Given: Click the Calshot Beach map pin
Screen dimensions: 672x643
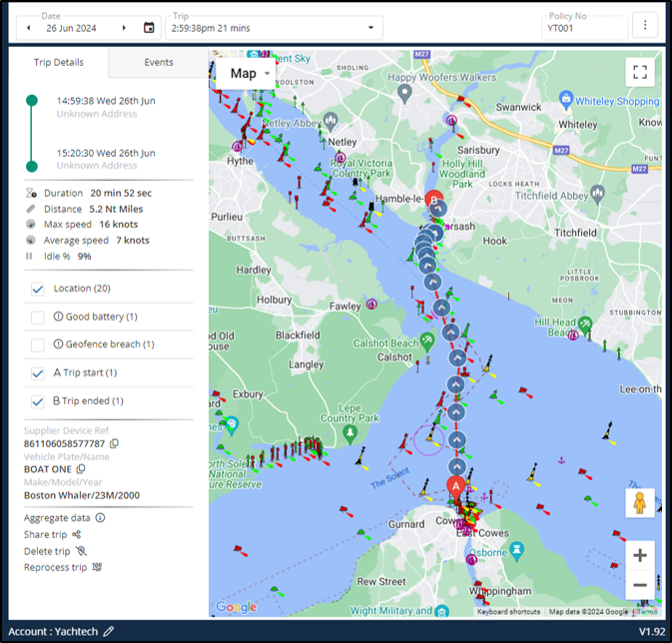Looking at the screenshot, I should tap(426, 341).
